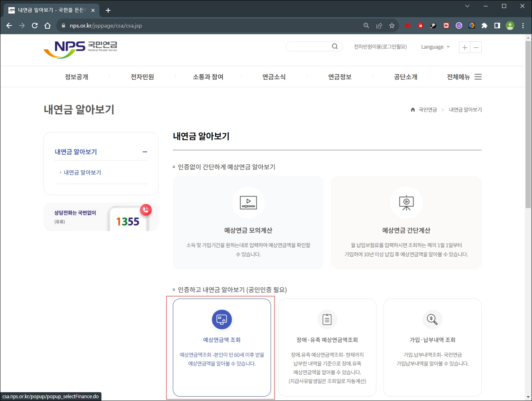The image size is (532, 401).
Task: Open the Language dropdown
Action: pyautogui.click(x=435, y=47)
